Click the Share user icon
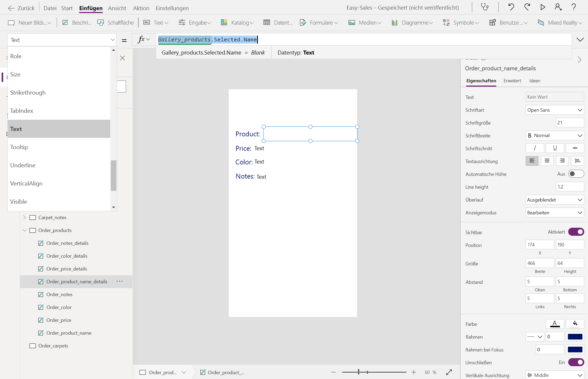 [558, 7]
